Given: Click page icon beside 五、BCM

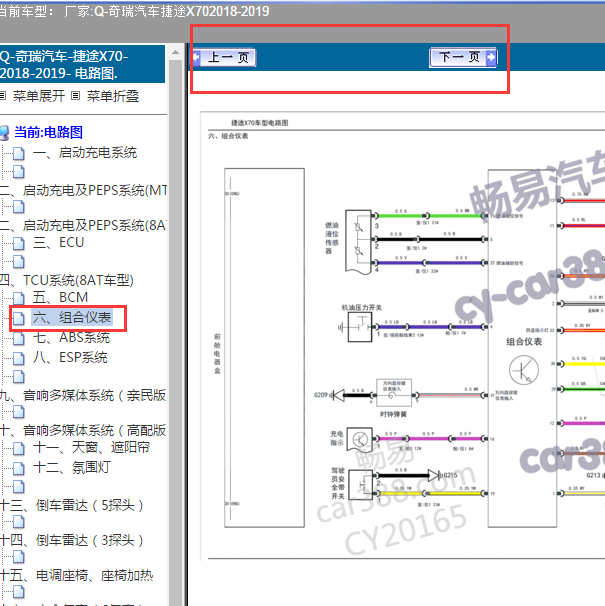Looking at the screenshot, I should click(19, 298).
